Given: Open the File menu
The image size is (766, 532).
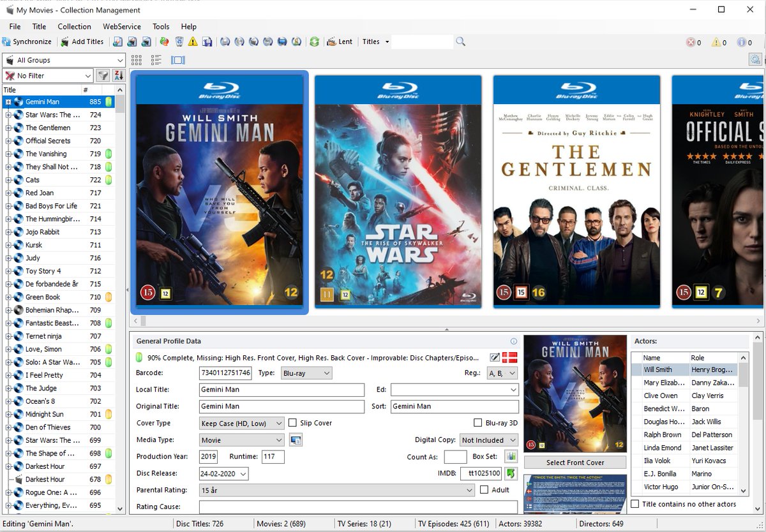Looking at the screenshot, I should [15, 26].
